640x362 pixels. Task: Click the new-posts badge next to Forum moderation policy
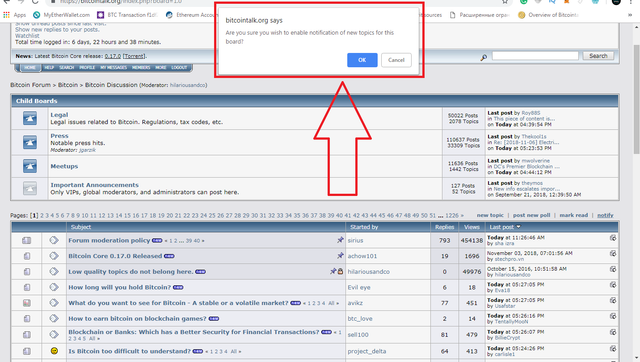(157, 241)
